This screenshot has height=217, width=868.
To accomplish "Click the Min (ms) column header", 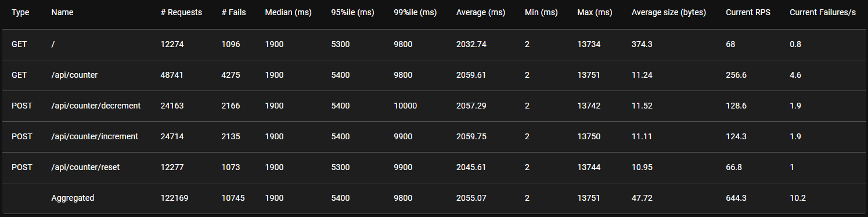I will (x=541, y=13).
